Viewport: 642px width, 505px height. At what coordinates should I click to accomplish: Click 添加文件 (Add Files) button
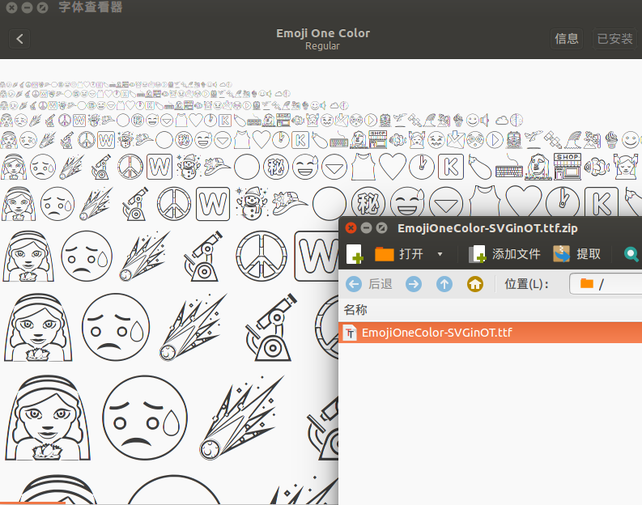505,255
